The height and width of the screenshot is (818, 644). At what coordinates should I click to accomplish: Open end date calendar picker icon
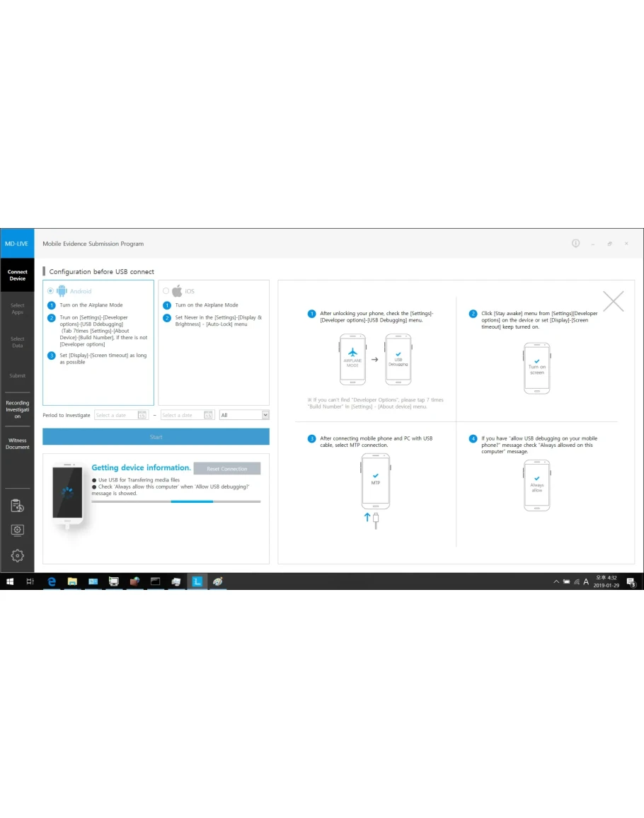[208, 415]
